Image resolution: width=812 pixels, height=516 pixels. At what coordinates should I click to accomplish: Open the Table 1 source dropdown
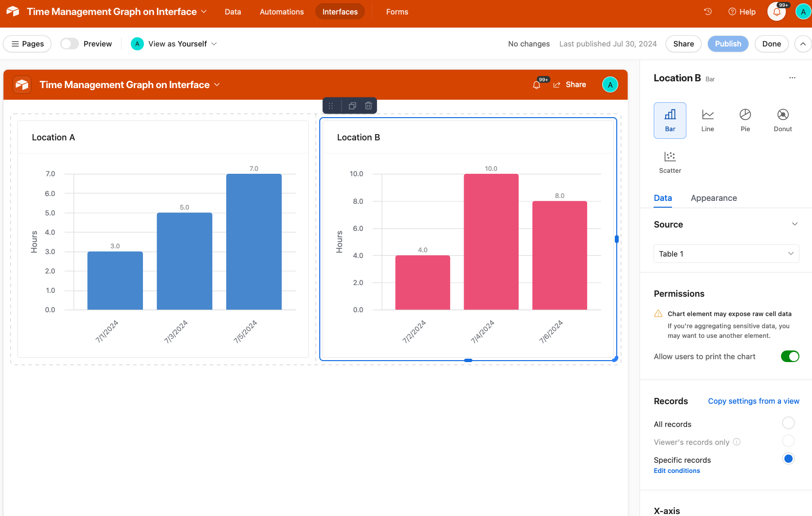(x=726, y=254)
